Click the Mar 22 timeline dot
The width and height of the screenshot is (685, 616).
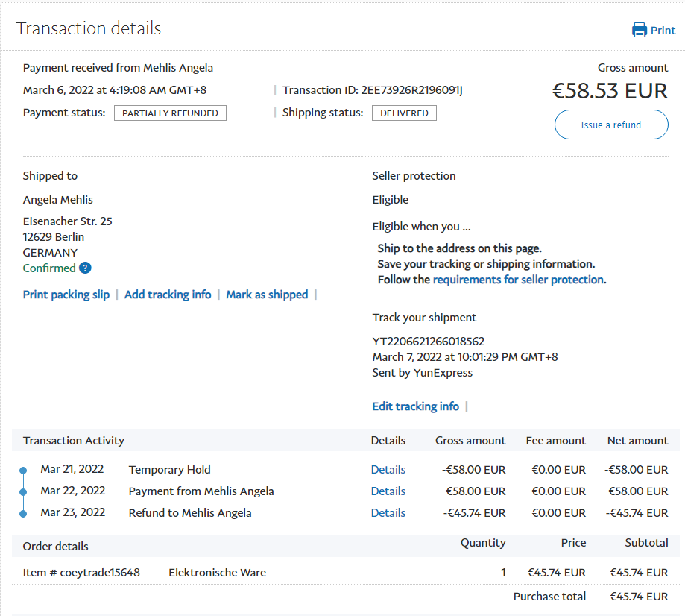coord(23,492)
